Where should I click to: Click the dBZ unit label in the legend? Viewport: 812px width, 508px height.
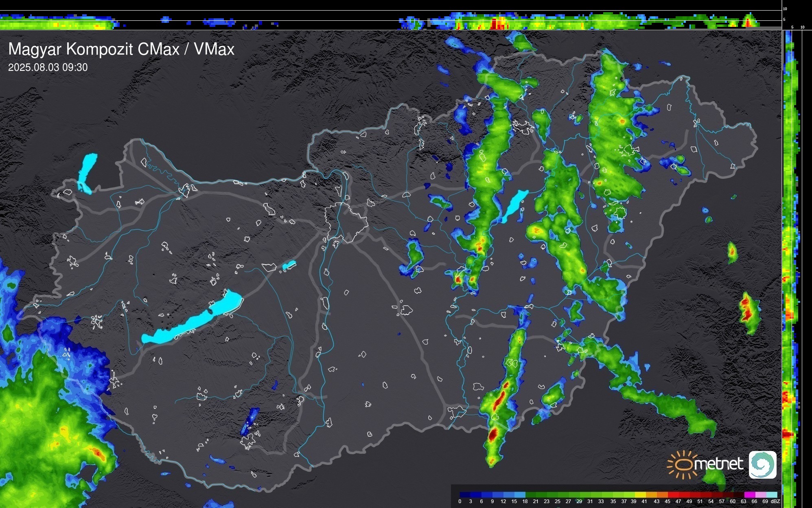click(775, 501)
